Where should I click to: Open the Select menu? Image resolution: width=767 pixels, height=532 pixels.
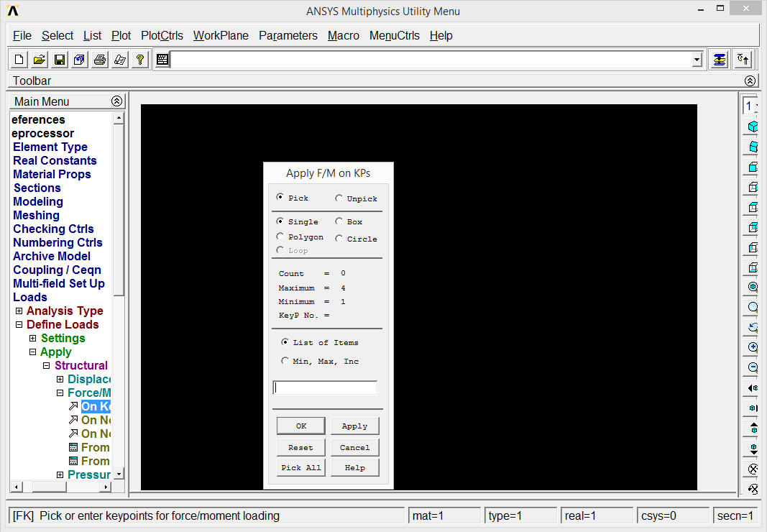58,36
